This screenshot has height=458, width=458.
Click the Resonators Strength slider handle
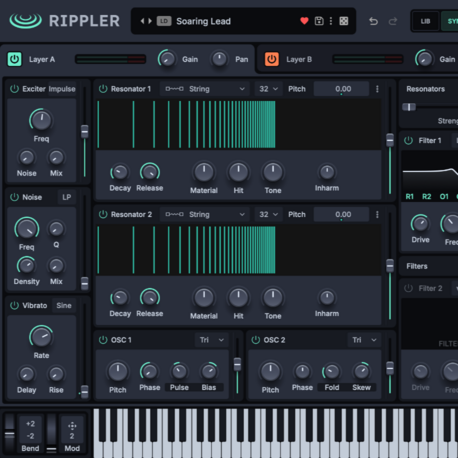click(409, 107)
